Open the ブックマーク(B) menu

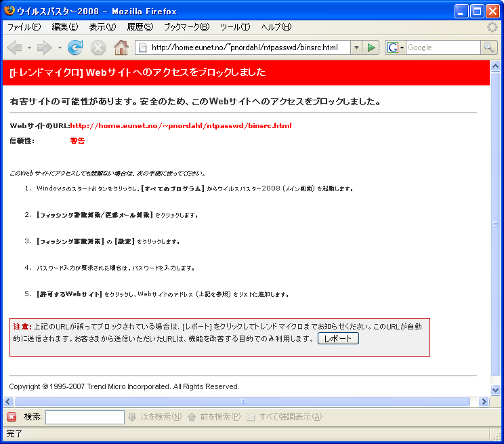point(186,27)
